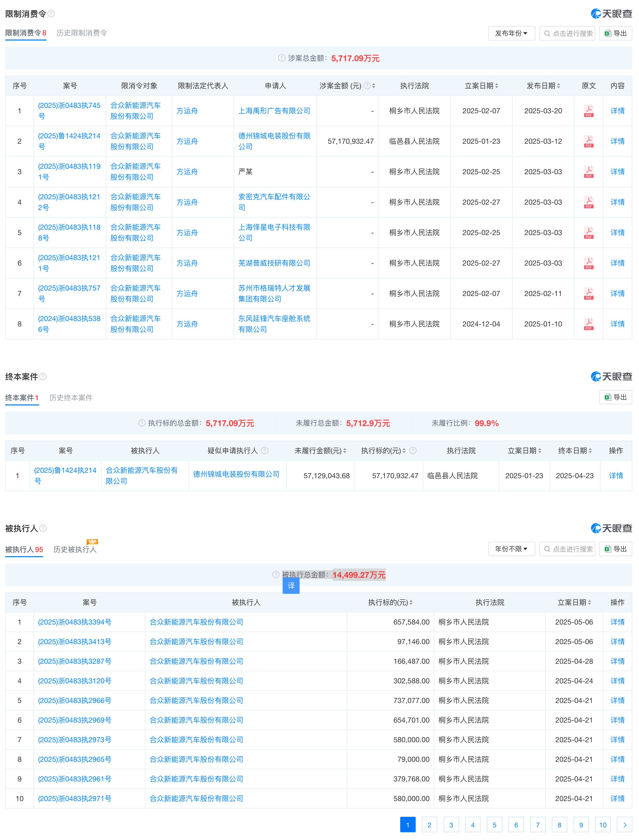Select the 终本案件 1 tab
This screenshot has height=840, width=639.
click(22, 397)
